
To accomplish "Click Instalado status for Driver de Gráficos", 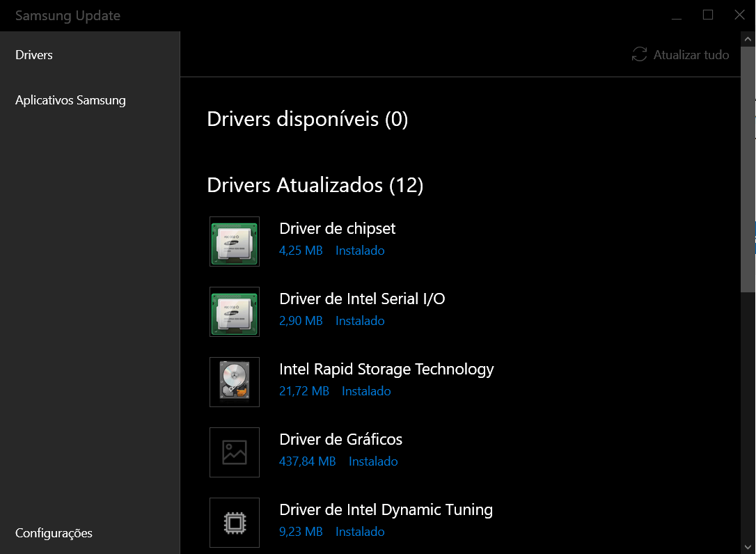I will click(373, 462).
